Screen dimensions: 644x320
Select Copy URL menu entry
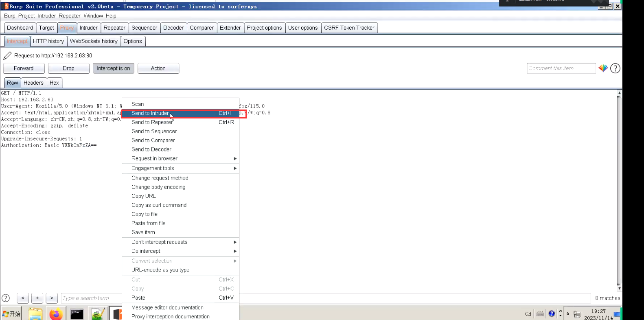180,196
